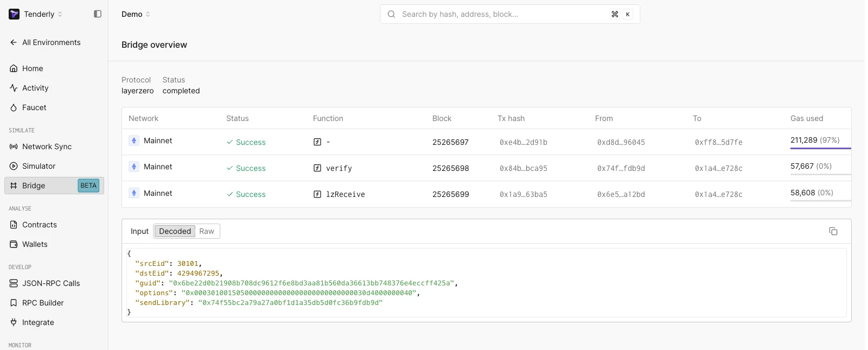This screenshot has height=350, width=868.
Task: Click the 211,289 (97%) gas usage bar
Action: click(x=820, y=148)
